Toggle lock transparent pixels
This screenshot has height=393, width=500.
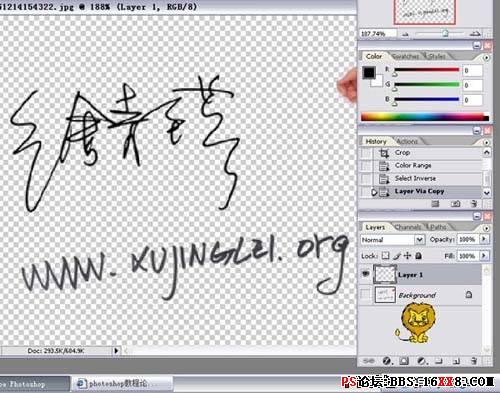coord(386,256)
